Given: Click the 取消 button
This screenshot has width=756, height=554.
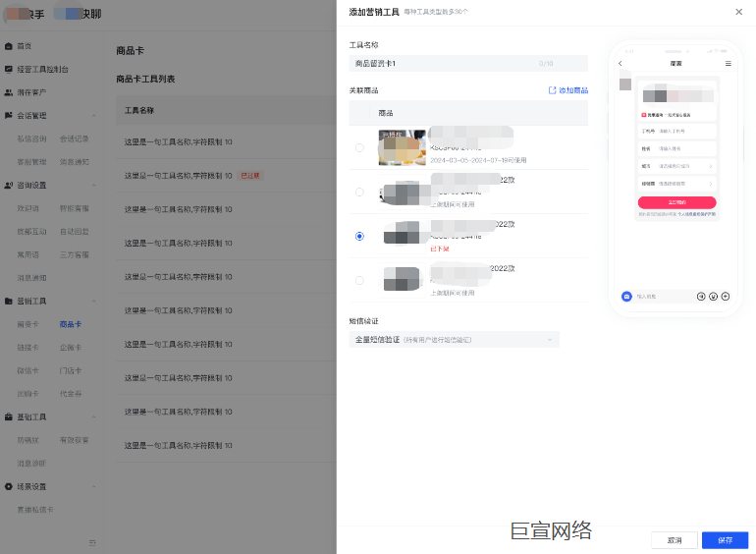Looking at the screenshot, I should tap(675, 540).
